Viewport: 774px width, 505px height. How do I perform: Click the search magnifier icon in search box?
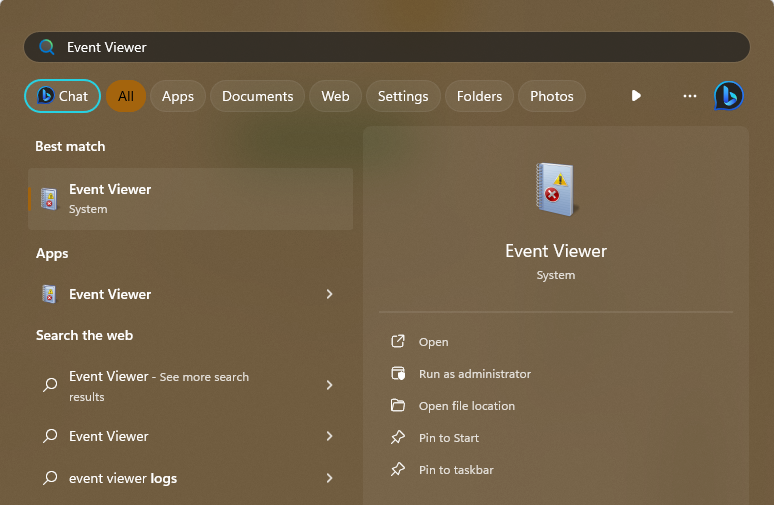tap(46, 47)
